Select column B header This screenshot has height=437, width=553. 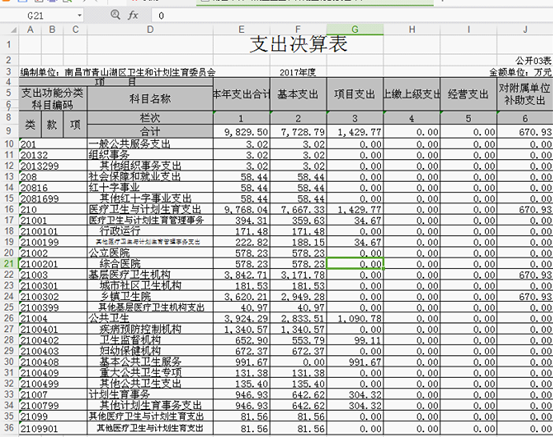pyautogui.click(x=52, y=30)
